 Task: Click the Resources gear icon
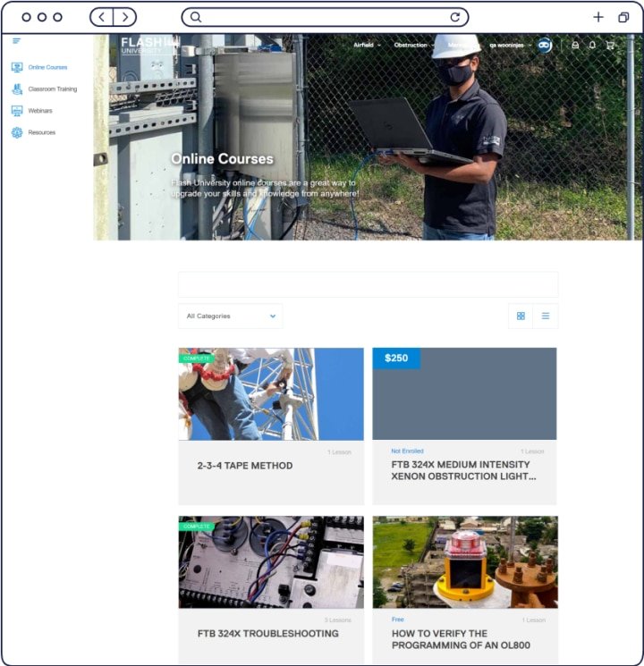pos(17,132)
